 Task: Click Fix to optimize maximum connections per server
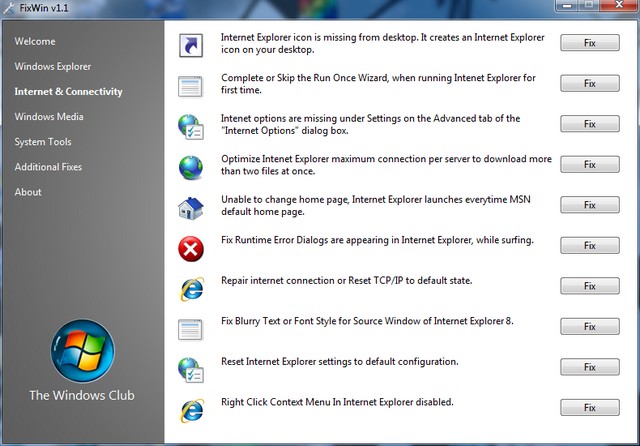pyautogui.click(x=590, y=164)
